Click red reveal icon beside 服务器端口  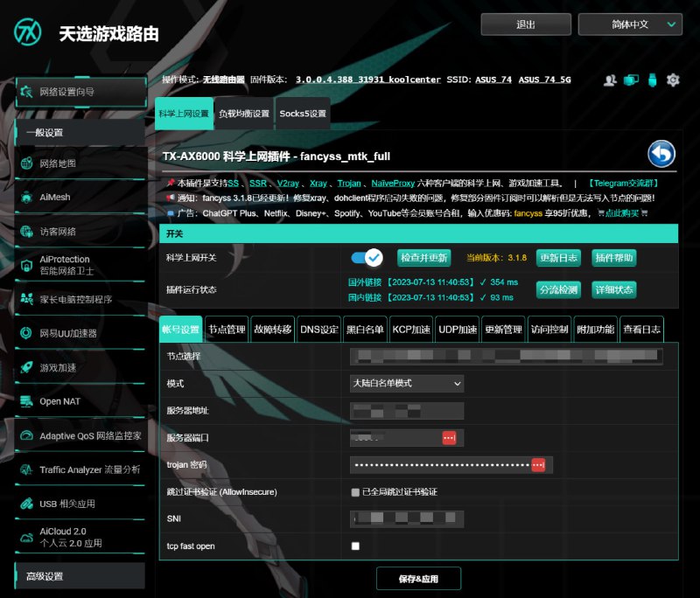click(x=449, y=437)
